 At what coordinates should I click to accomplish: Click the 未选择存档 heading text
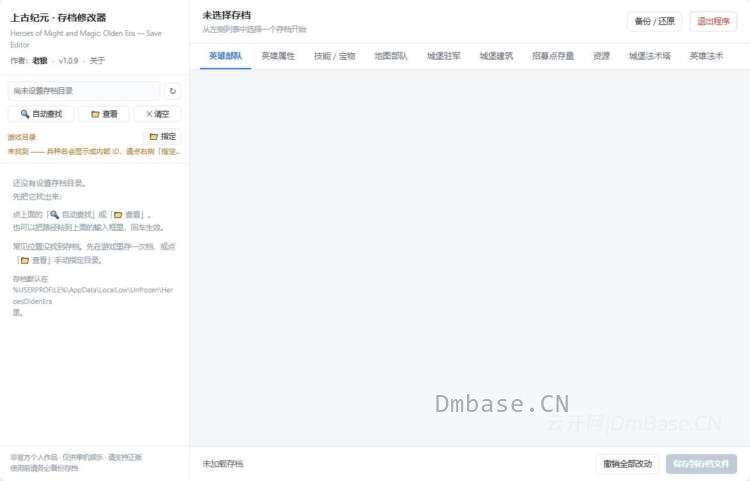[226, 15]
